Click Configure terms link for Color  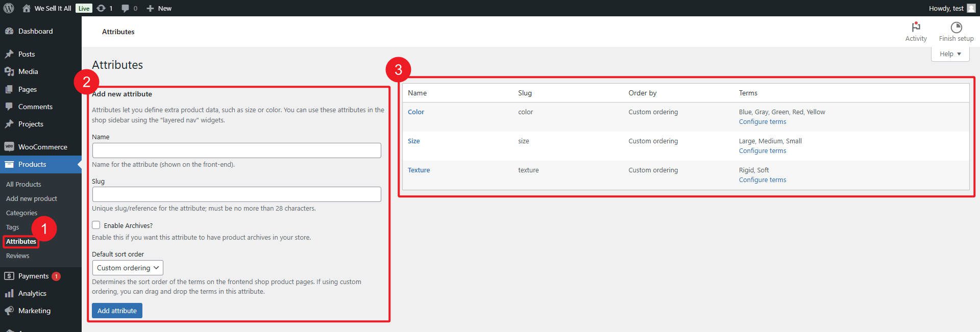(x=762, y=122)
